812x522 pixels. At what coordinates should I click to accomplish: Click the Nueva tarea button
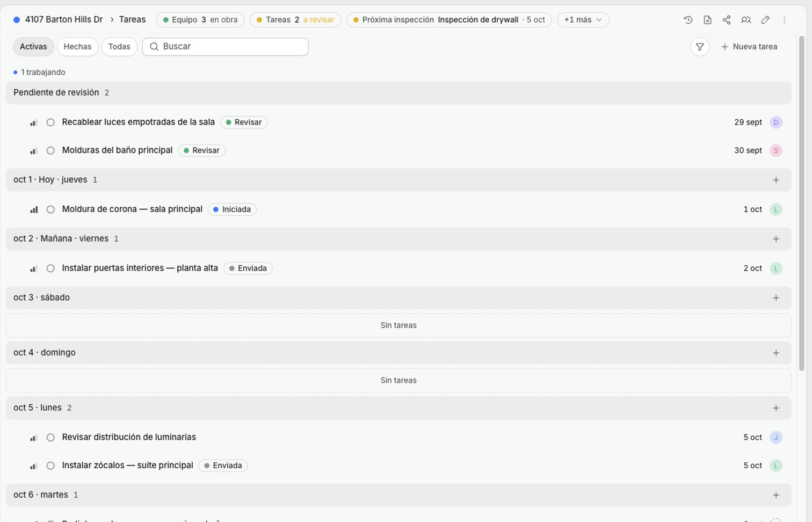click(749, 47)
